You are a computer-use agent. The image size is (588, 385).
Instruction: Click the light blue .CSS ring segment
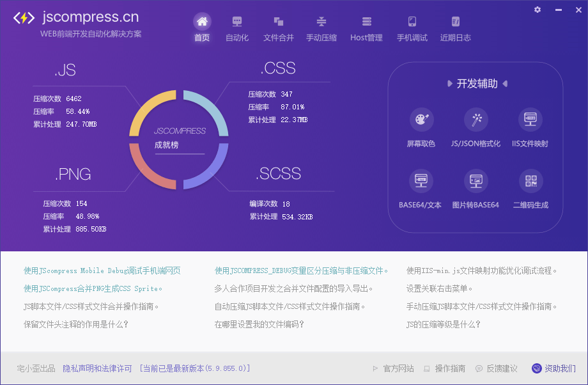tap(211, 107)
